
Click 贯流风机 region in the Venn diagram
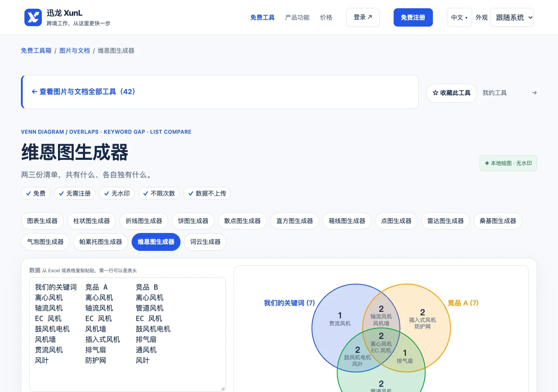(x=340, y=324)
